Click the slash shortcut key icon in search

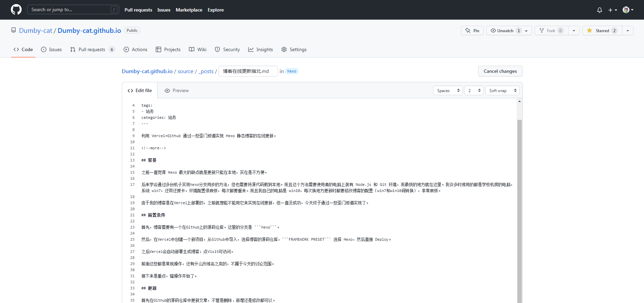[114, 9]
